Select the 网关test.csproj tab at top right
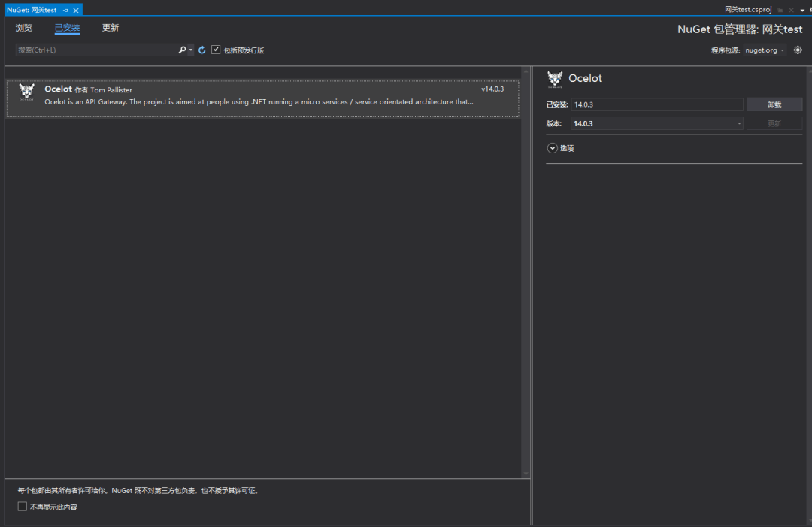This screenshot has height=527, width=812. (x=748, y=10)
